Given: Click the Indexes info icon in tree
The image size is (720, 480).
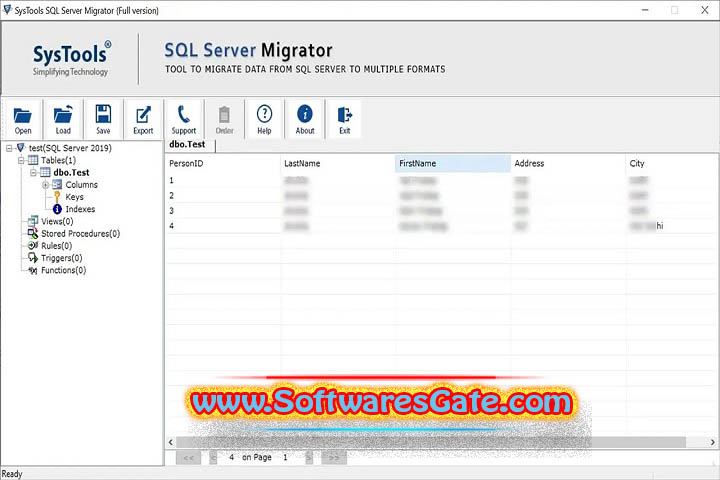Looking at the screenshot, I should (x=57, y=209).
